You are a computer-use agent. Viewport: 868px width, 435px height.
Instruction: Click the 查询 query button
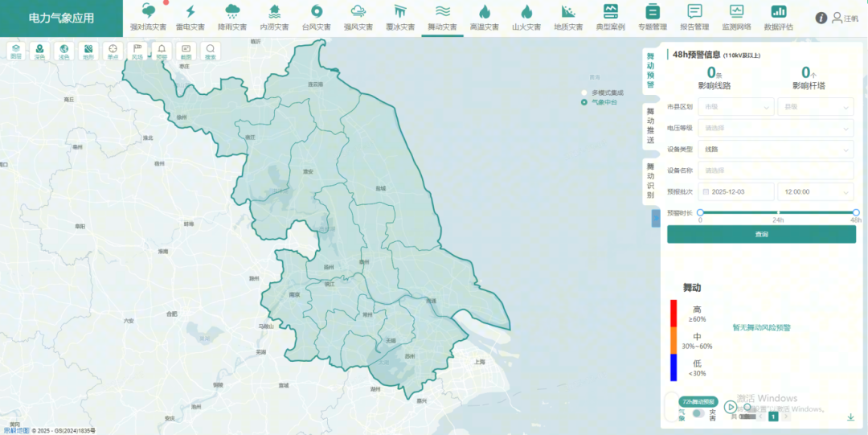tap(761, 234)
